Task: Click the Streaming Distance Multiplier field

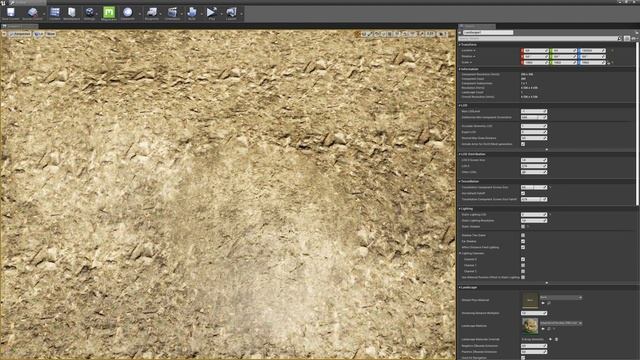Action: point(534,313)
